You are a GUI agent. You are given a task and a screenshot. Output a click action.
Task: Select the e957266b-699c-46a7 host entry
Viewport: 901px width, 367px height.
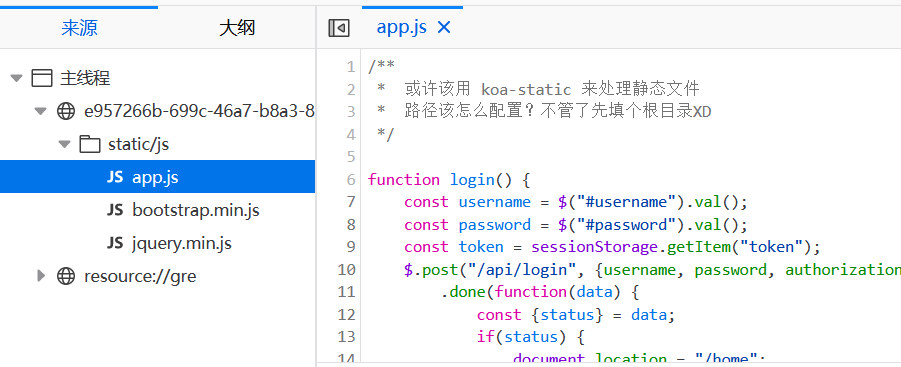point(199,111)
